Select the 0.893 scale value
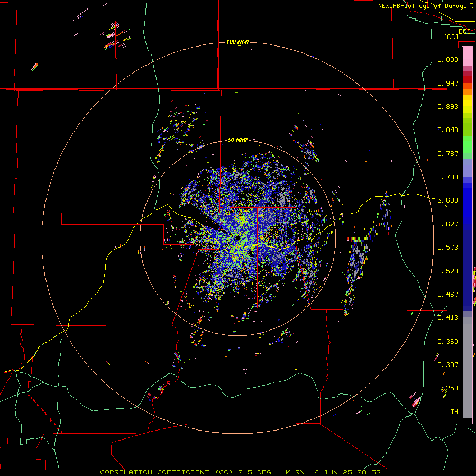 pos(448,106)
